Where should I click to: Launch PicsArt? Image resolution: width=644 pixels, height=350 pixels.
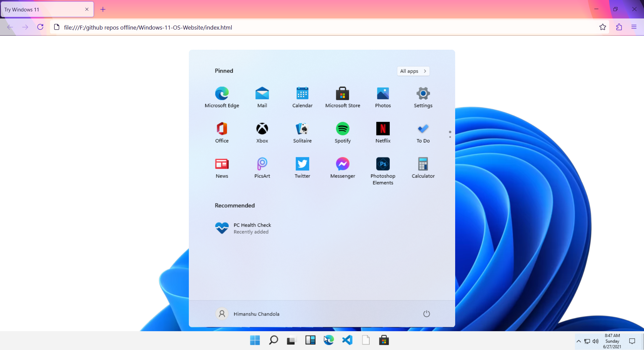click(x=262, y=168)
